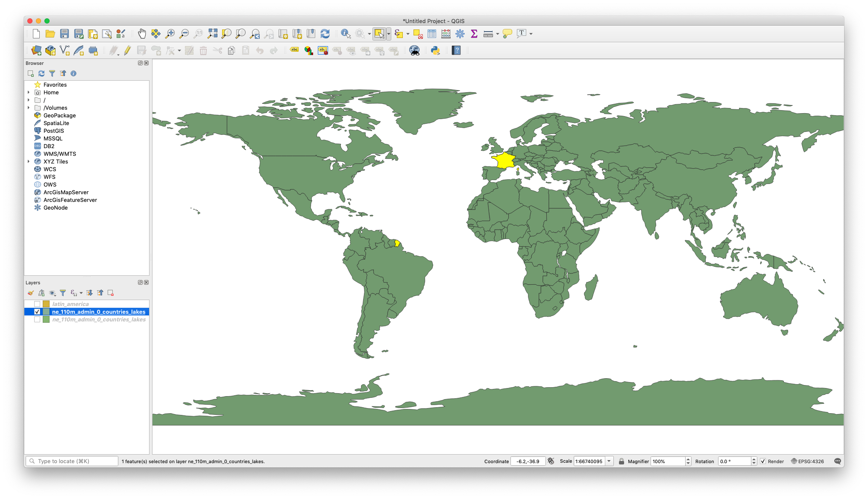Open the Text Annotation dropdown arrow
Viewport: 868px width, 499px height.
click(531, 34)
